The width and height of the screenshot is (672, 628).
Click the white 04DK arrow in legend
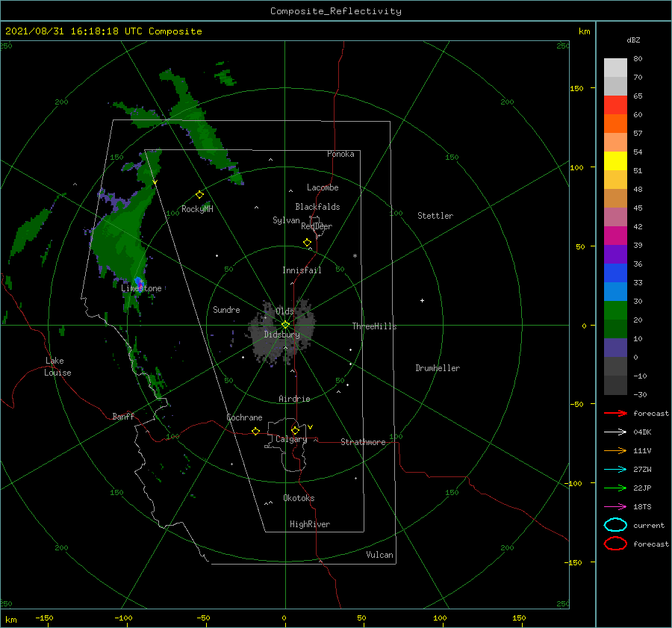615,432
